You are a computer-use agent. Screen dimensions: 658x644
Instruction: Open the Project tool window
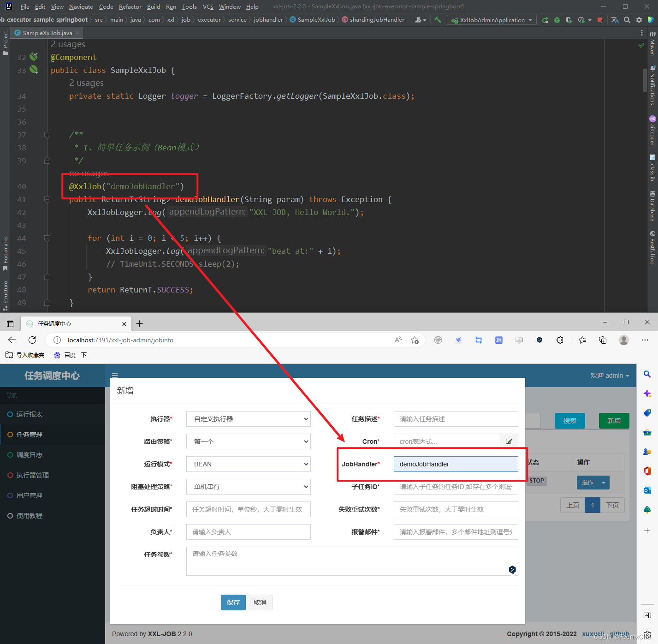pos(6,43)
